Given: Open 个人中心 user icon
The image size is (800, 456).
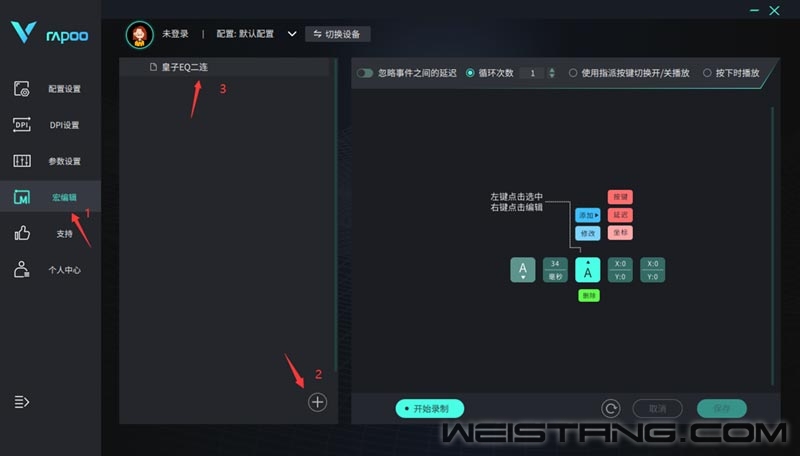Looking at the screenshot, I should click(x=22, y=269).
